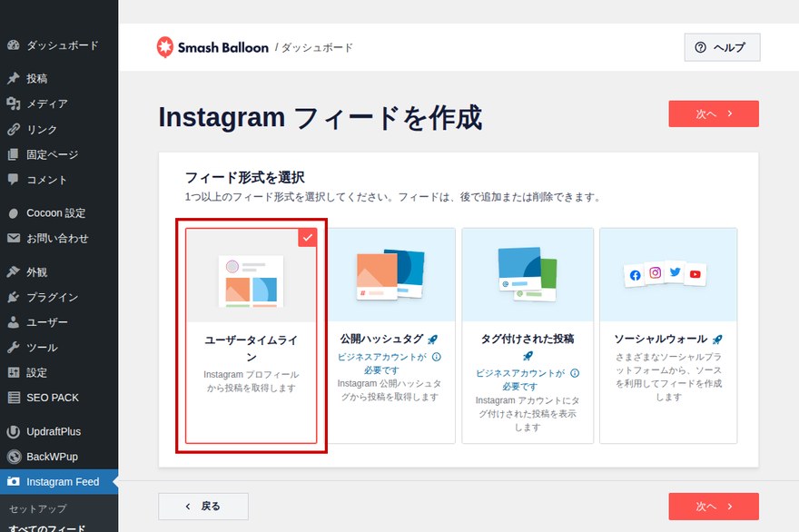Click the person icon beside ユーザー

14,322
